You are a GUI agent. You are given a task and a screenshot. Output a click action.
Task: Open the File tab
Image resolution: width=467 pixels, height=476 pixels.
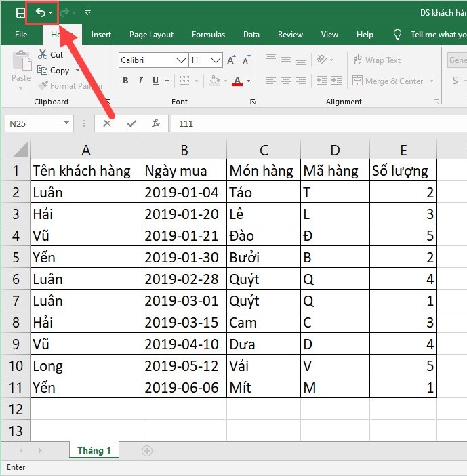(21, 35)
